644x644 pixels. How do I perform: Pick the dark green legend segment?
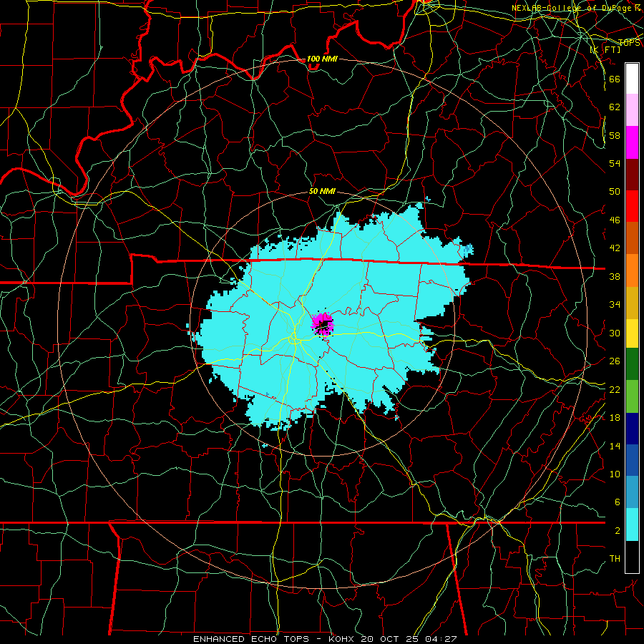pyautogui.click(x=632, y=364)
